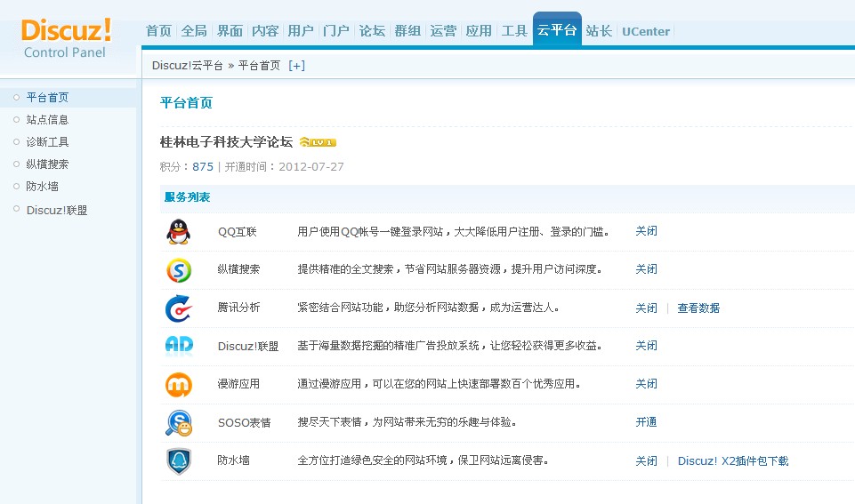View 腾讯分析 data via 查看数据
Viewport: 855px width, 504px height.
pos(698,308)
